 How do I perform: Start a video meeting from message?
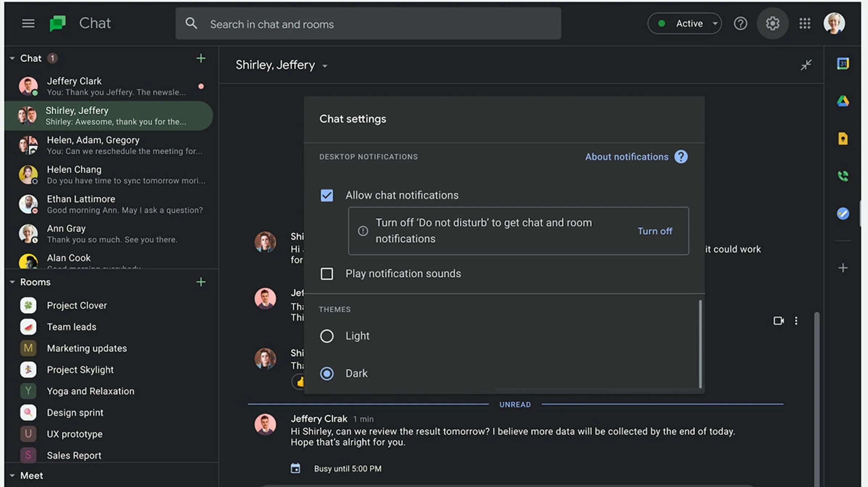tap(778, 321)
